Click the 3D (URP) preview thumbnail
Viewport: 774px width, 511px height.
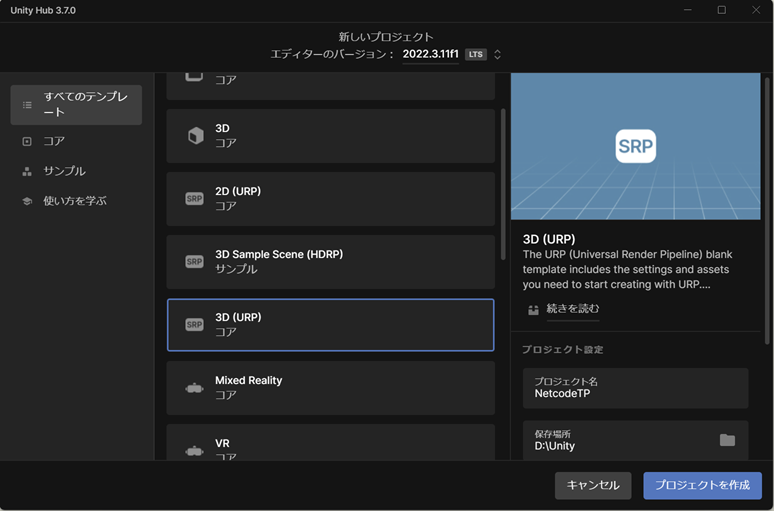tap(635, 146)
